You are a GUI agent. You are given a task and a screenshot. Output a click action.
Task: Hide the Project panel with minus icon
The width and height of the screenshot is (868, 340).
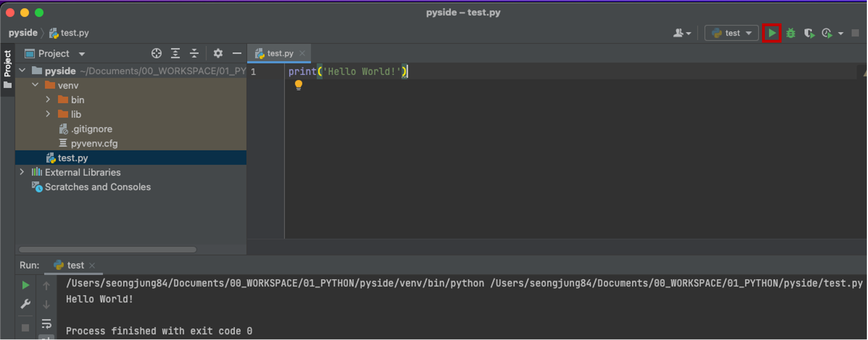237,53
